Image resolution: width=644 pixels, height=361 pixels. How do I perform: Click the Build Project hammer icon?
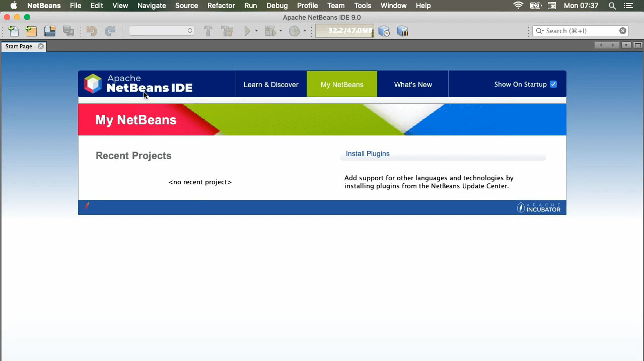click(x=208, y=31)
